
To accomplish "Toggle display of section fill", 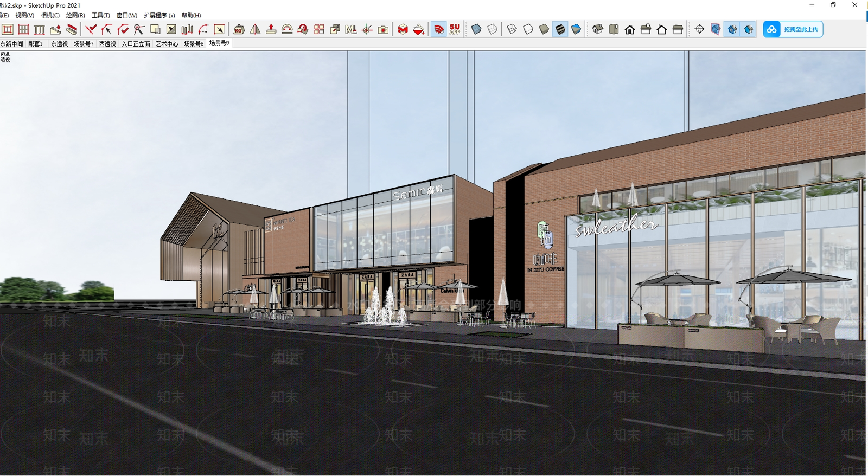I will (749, 29).
